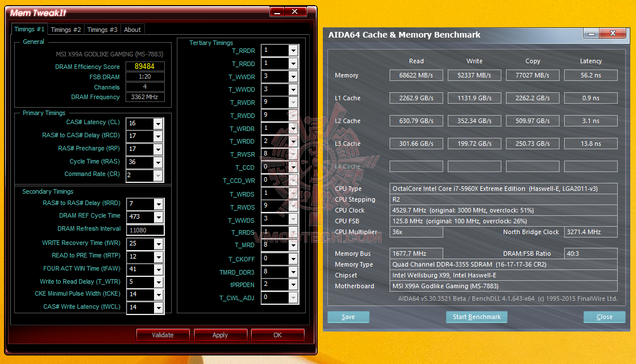Expand the T_RWSR dropdown

[293, 154]
